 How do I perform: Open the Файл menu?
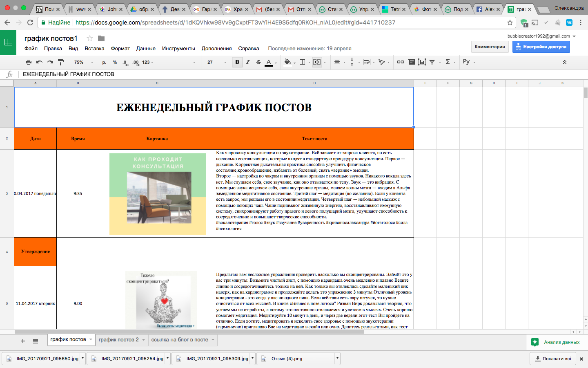(x=31, y=48)
